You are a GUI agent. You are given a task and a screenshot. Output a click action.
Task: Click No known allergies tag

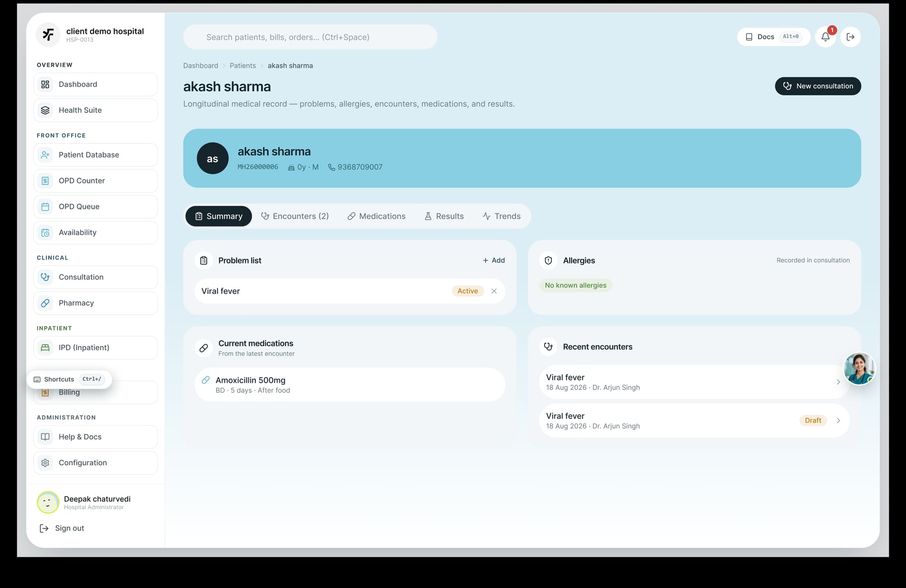click(x=575, y=285)
